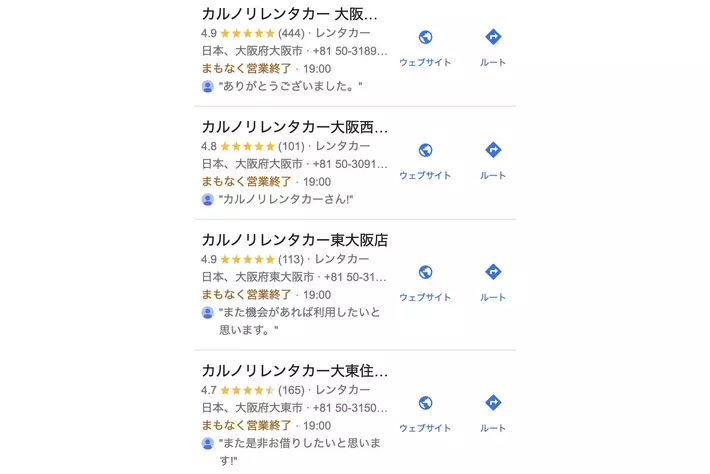The width and height of the screenshot is (710, 474).
Task: Get route to the 444-review rental listing
Action: coord(492,38)
